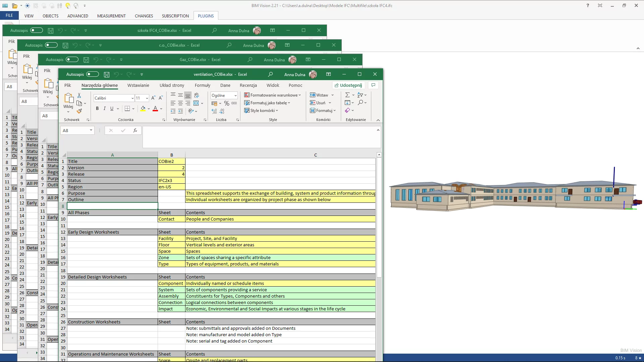Open the MEASUREMENT menu in BIM Vision
The image size is (644, 362).
[111, 16]
